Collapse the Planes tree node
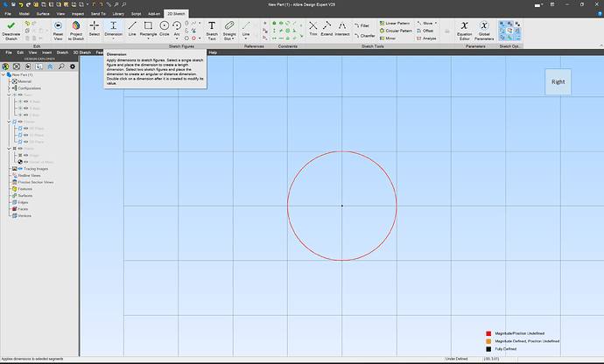 9,122
